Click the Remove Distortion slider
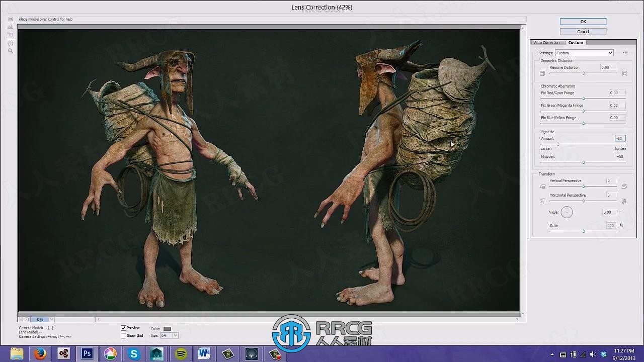Screen dimensions: 644x362 point(583,73)
